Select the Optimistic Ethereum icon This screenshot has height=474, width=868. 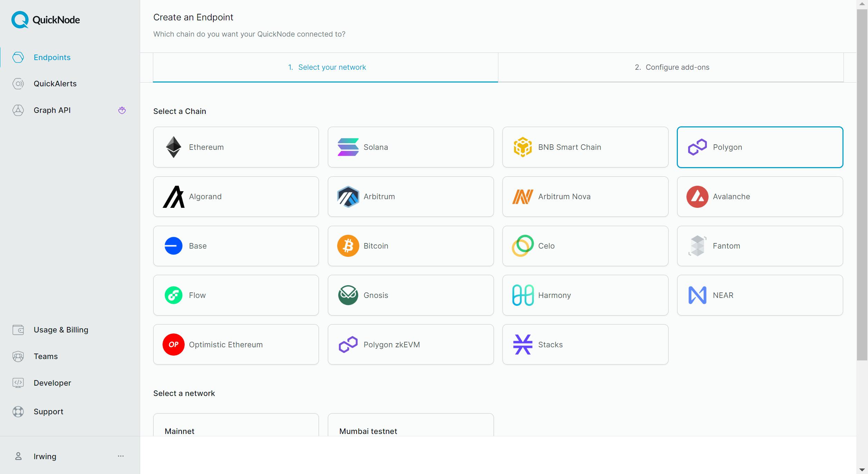coord(173,345)
